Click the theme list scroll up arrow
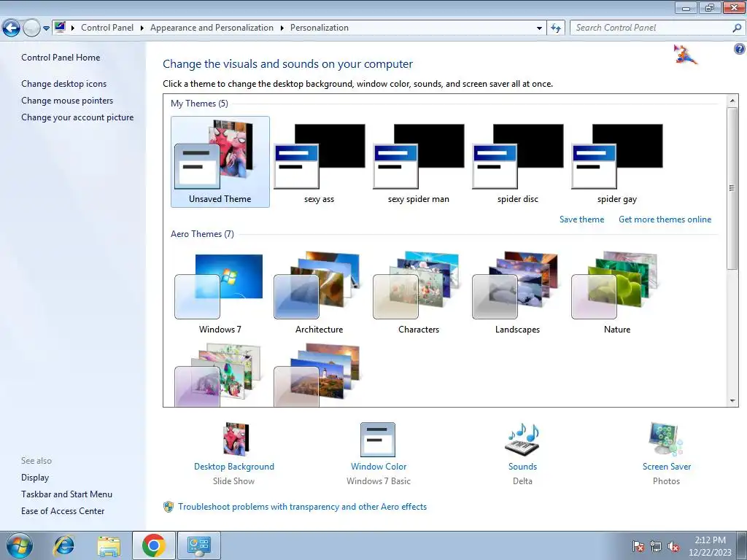Viewport: 747px width, 560px height. click(x=732, y=101)
